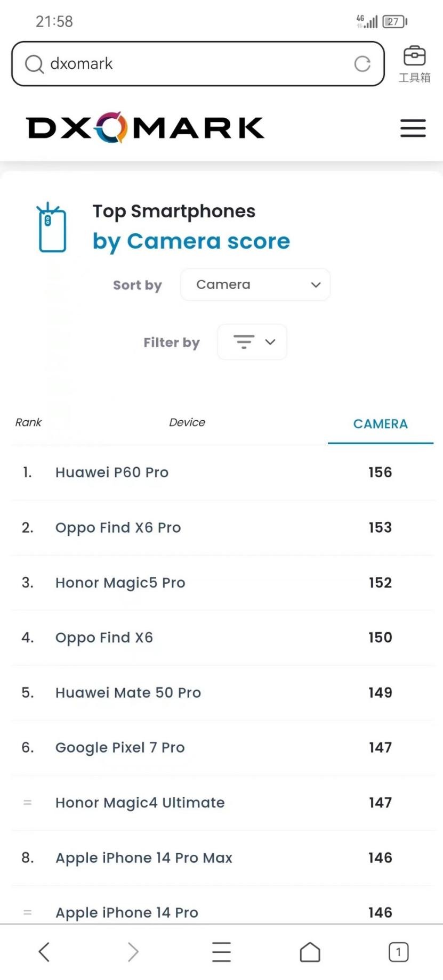The height and width of the screenshot is (980, 443).
Task: Open Google Pixel 7 Pro entry
Action: pyautogui.click(x=120, y=748)
